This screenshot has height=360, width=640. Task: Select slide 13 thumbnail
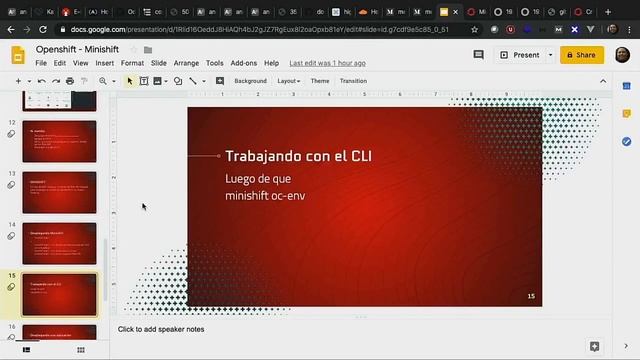pyautogui.click(x=59, y=192)
